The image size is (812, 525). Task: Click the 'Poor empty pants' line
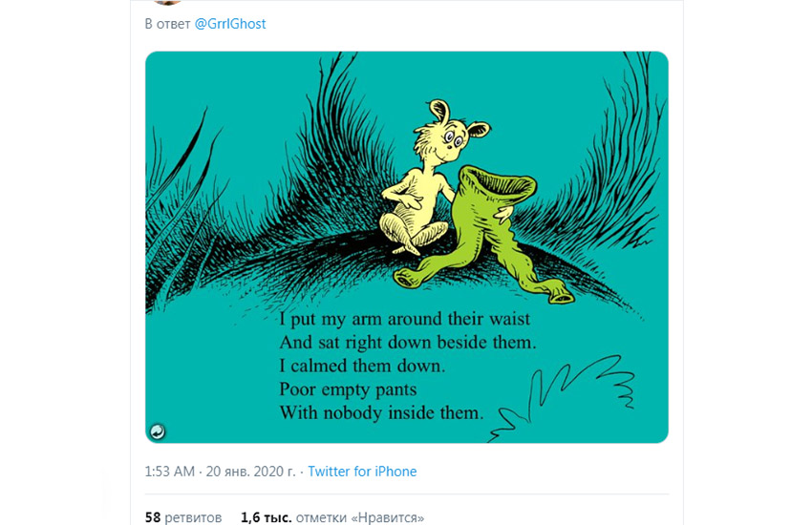348,389
